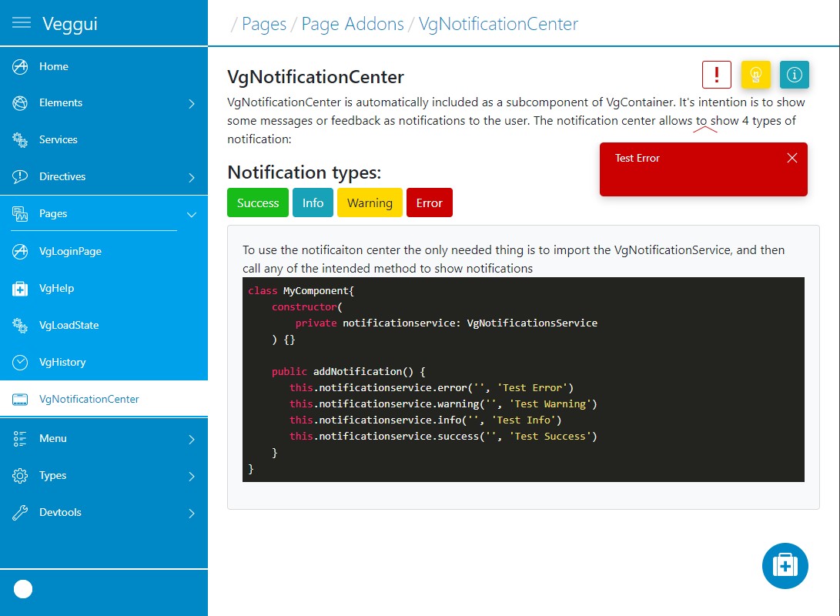Follow the Page Addons breadcrumb link
The height and width of the screenshot is (616, 840).
(353, 24)
